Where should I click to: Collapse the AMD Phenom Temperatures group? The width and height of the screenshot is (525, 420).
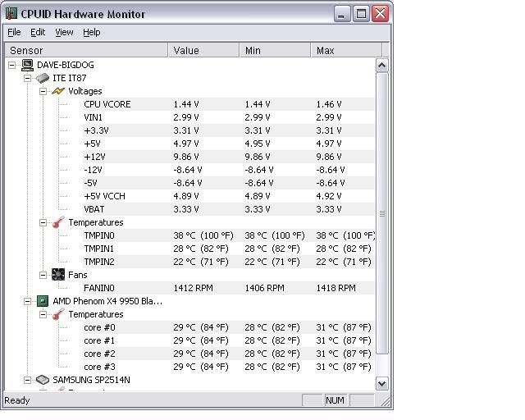click(x=43, y=314)
